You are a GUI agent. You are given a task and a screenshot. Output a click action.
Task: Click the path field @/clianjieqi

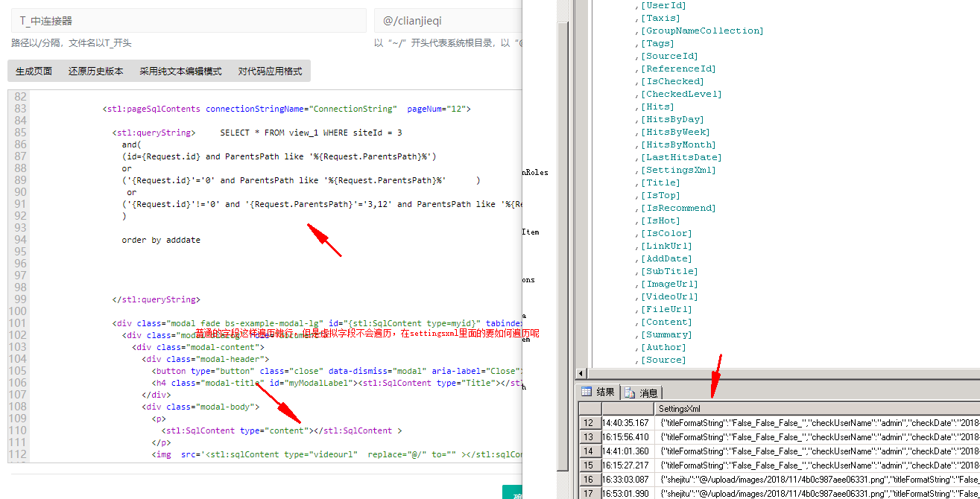(x=449, y=21)
